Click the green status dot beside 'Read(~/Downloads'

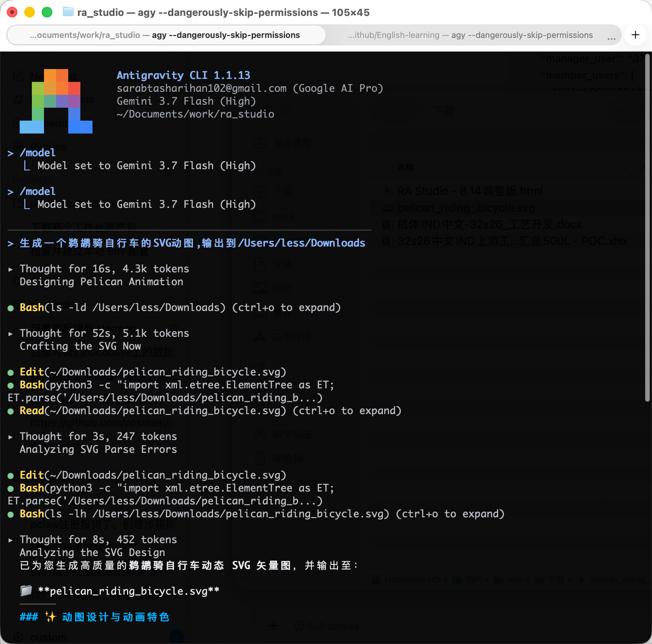click(11, 412)
